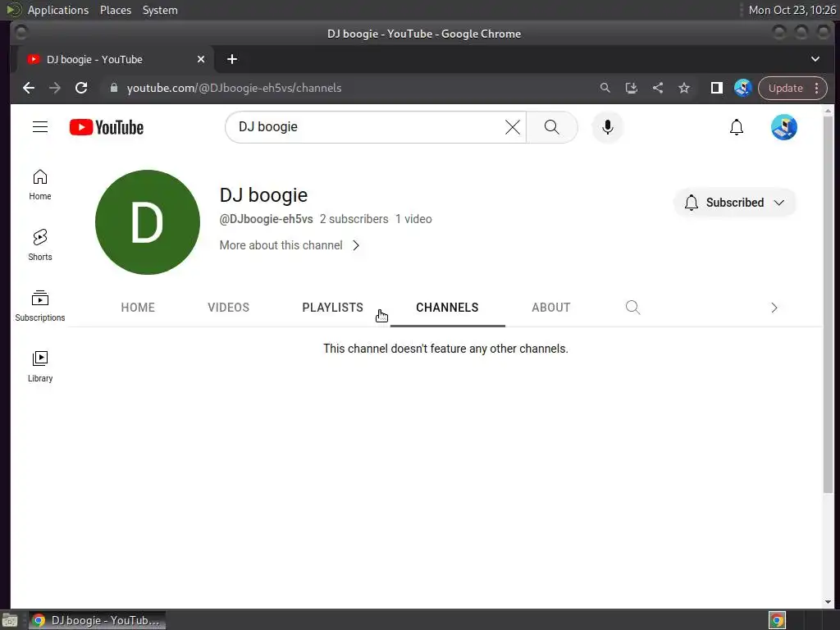The image size is (840, 630).
Task: Open the Places menu
Action: click(116, 10)
